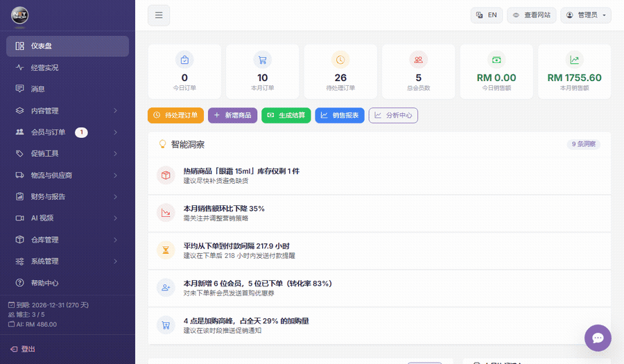Click the badge 1 on 会员与订单

click(x=82, y=132)
